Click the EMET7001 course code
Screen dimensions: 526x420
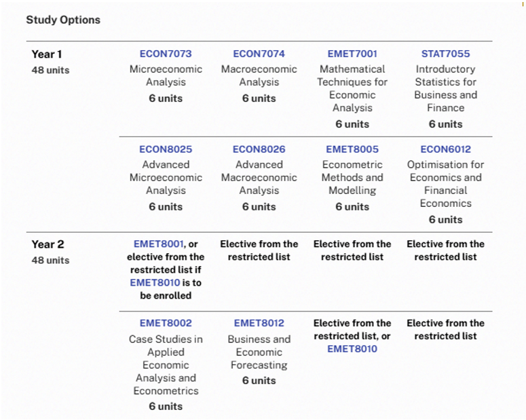pyautogui.click(x=352, y=54)
